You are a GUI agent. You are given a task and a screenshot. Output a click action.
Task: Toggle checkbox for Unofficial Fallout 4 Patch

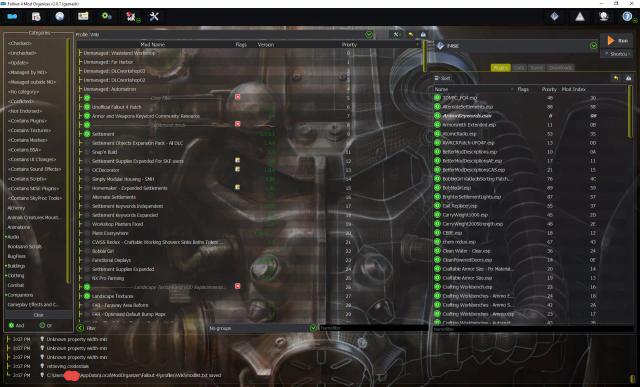(87, 107)
